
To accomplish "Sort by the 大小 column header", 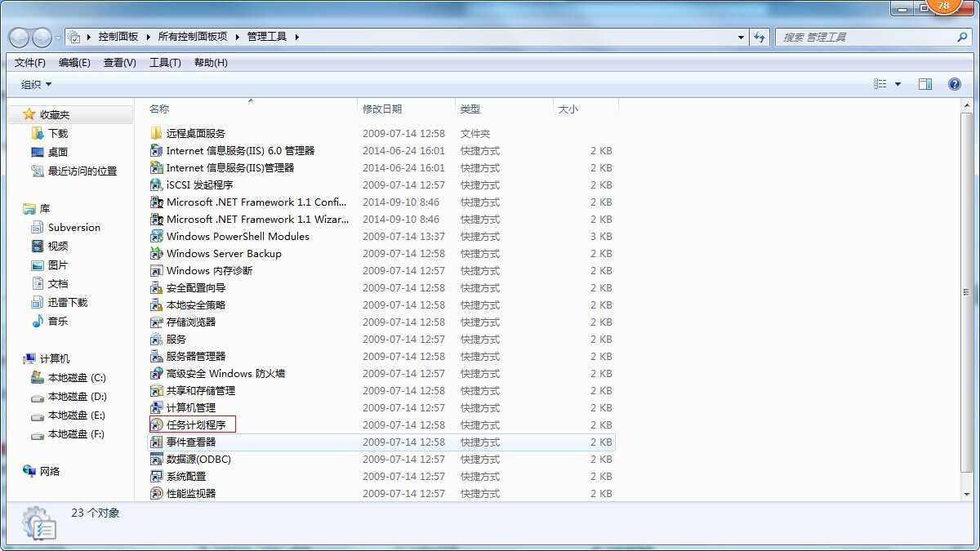I will [x=586, y=109].
